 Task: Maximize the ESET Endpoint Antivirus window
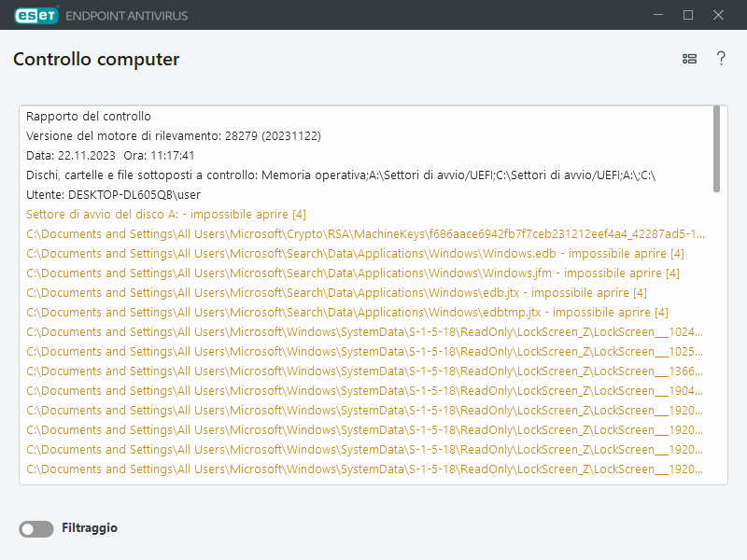(x=688, y=15)
